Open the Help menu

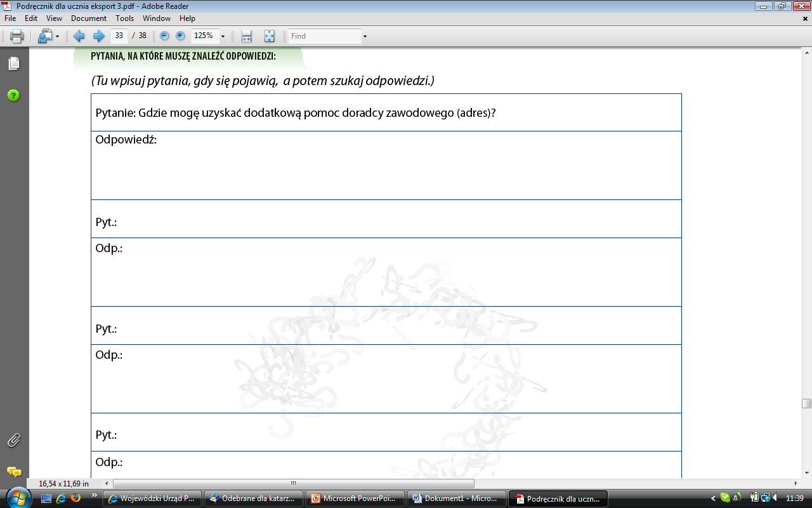pos(188,18)
